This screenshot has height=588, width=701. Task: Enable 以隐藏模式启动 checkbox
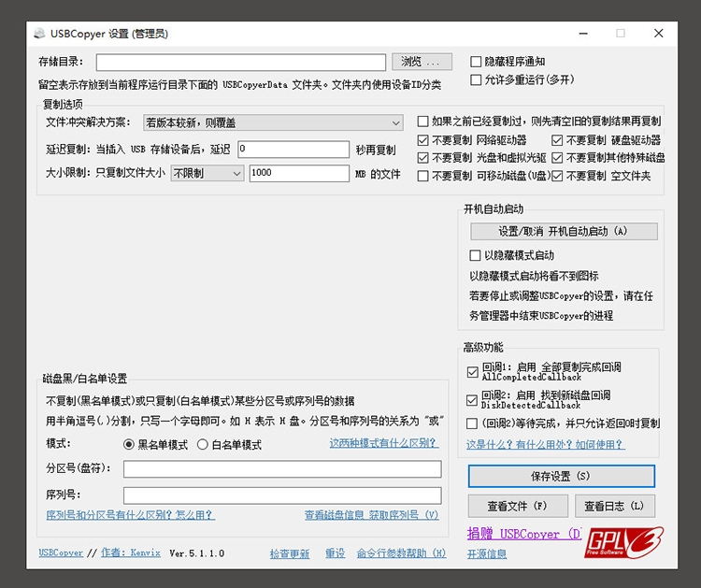475,255
